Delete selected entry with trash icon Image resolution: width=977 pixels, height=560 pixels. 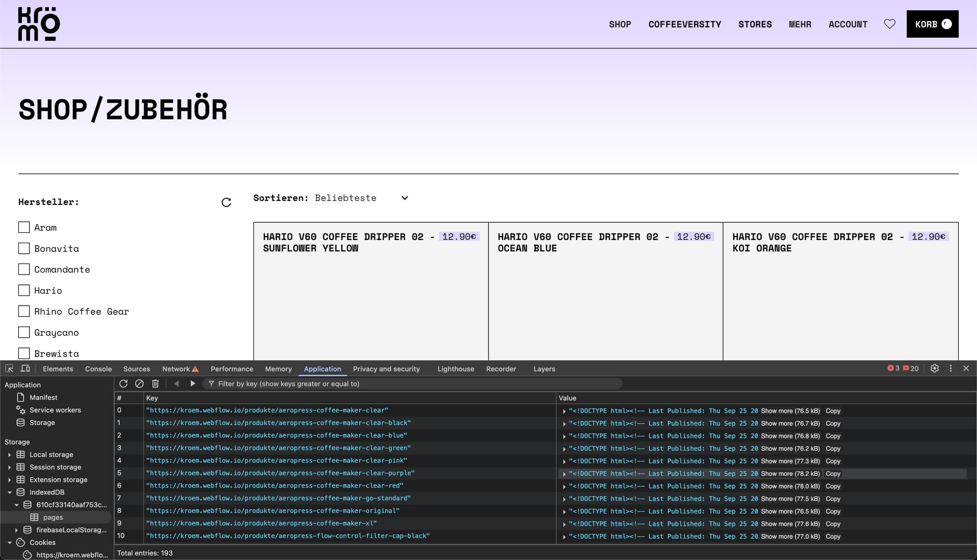click(156, 384)
